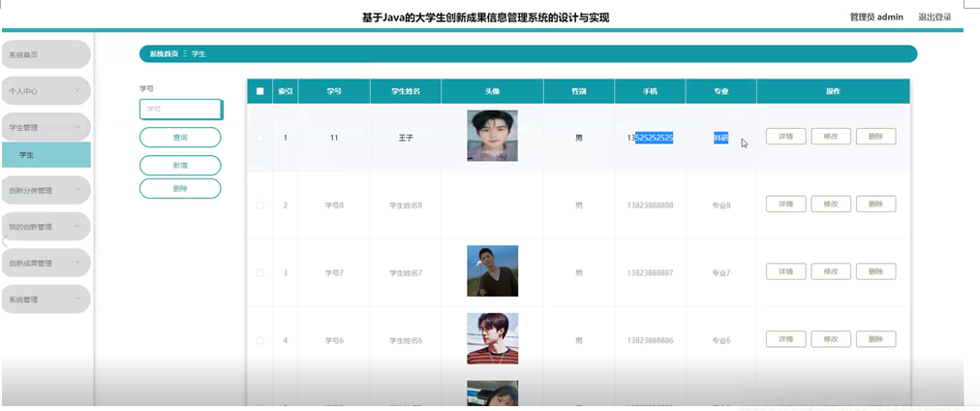
Task: Click 删除 for student 王子
Action: coord(875,137)
